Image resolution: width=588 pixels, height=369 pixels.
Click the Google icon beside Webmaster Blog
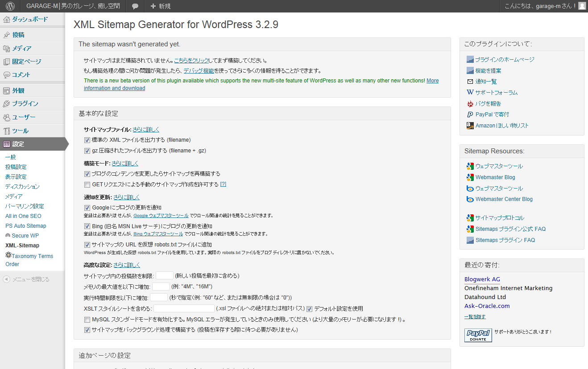[470, 177]
